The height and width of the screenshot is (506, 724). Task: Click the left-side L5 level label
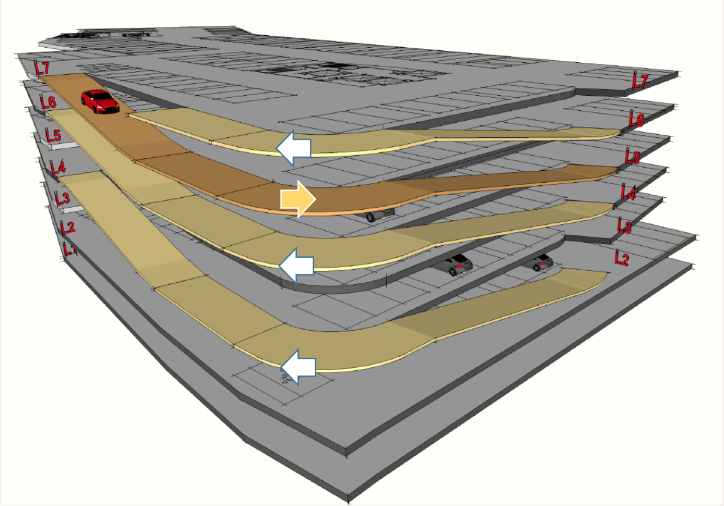pos(52,136)
